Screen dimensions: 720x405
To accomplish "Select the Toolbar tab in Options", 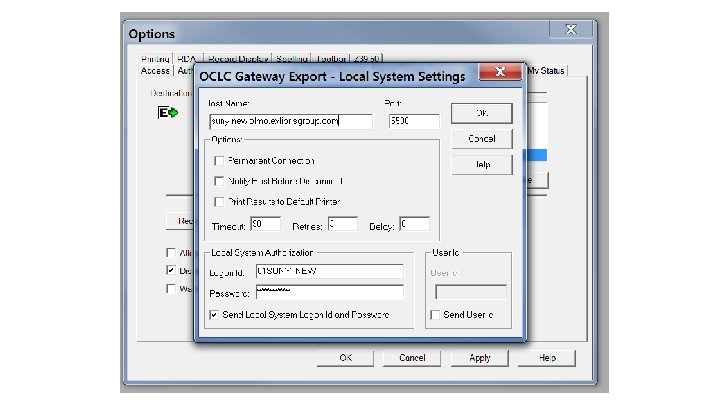I will click(x=331, y=59).
